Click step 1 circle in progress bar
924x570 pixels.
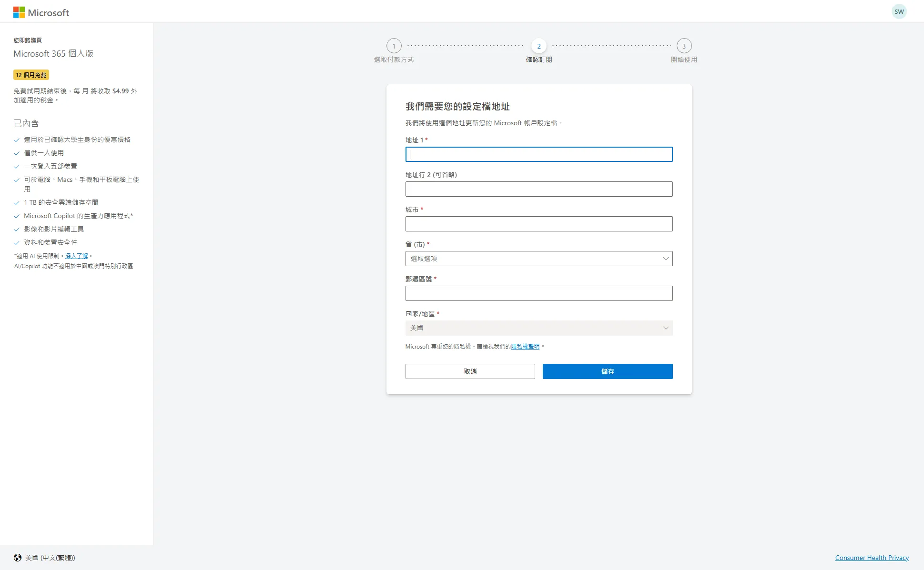coord(394,46)
